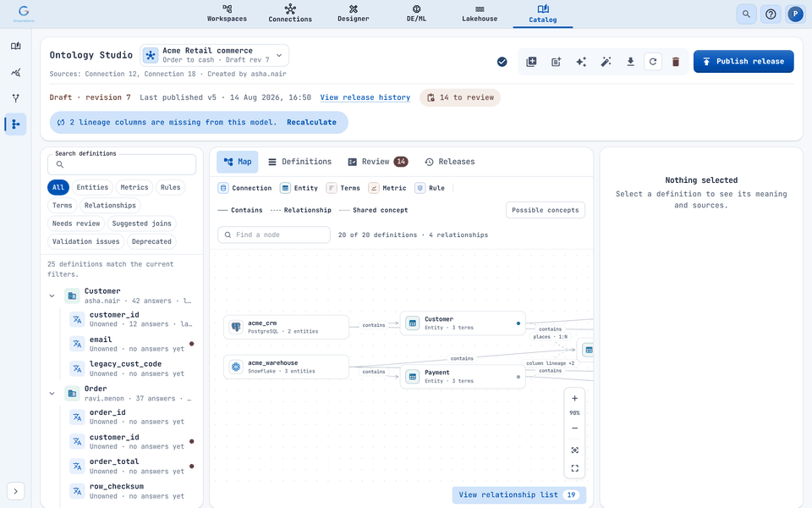Screen dimensions: 812x508
Task: Click the new definition note-plus icon
Action: click(x=557, y=62)
